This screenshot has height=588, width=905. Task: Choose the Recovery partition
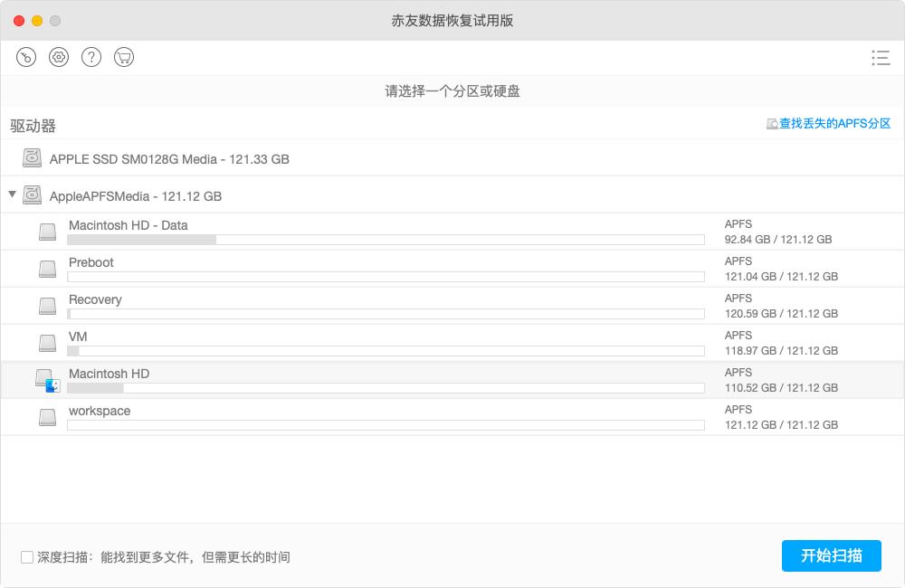95,299
